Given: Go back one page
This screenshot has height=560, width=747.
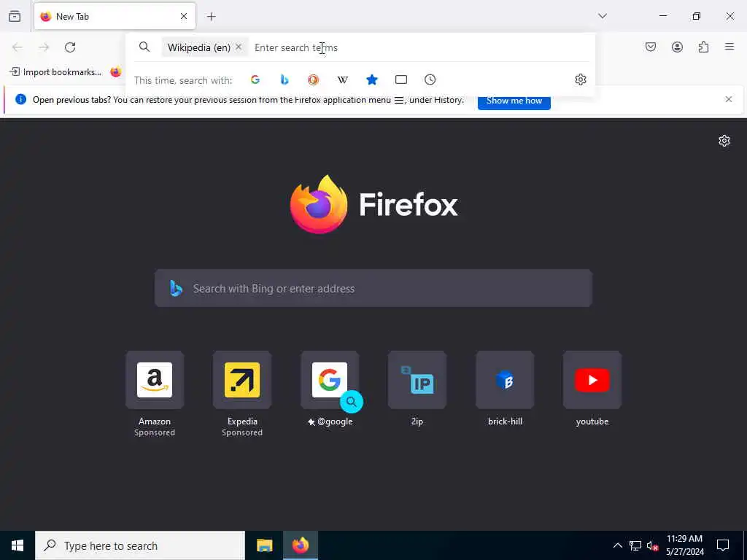Looking at the screenshot, I should [18, 47].
